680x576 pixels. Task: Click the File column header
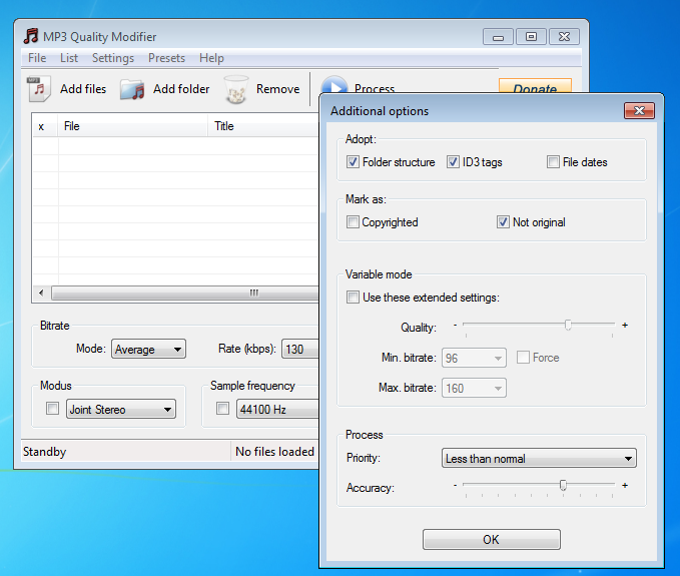pos(133,126)
